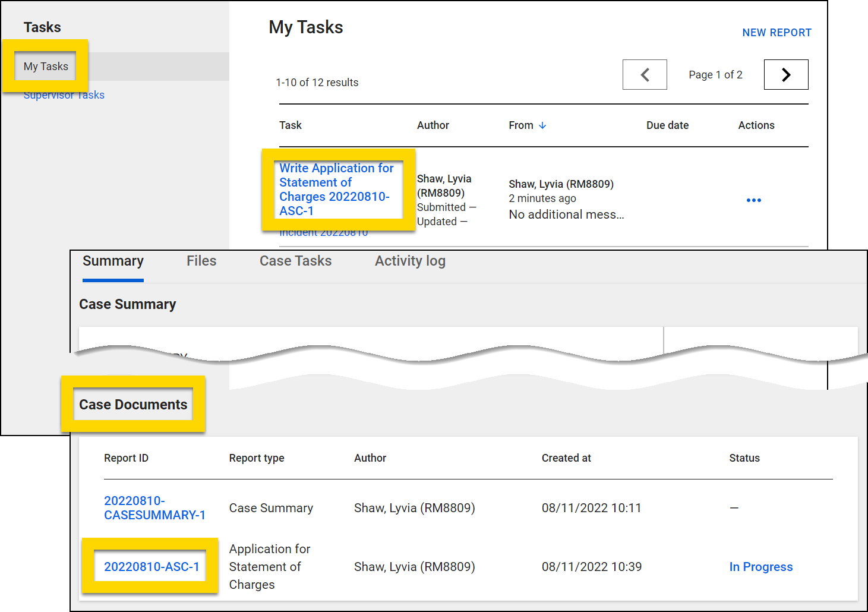Viewport: 868px width, 612px height.
Task: Sort tasks using the From column arrow
Action: [542, 125]
